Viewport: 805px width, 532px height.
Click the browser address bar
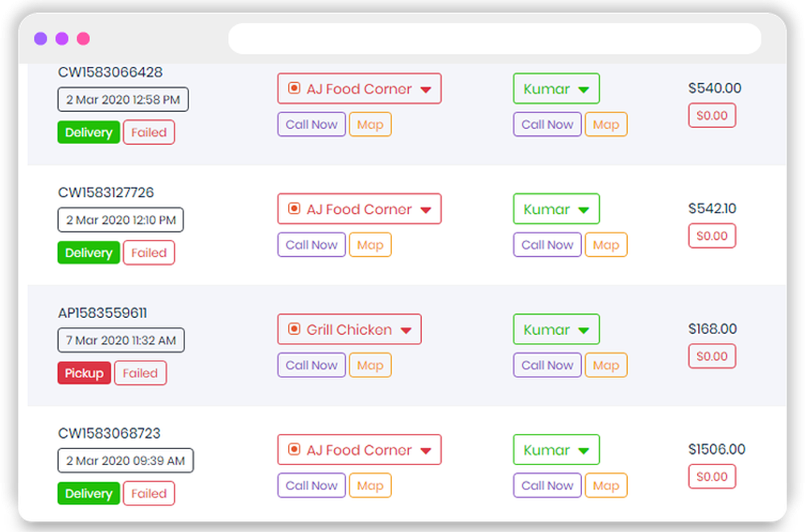(495, 39)
